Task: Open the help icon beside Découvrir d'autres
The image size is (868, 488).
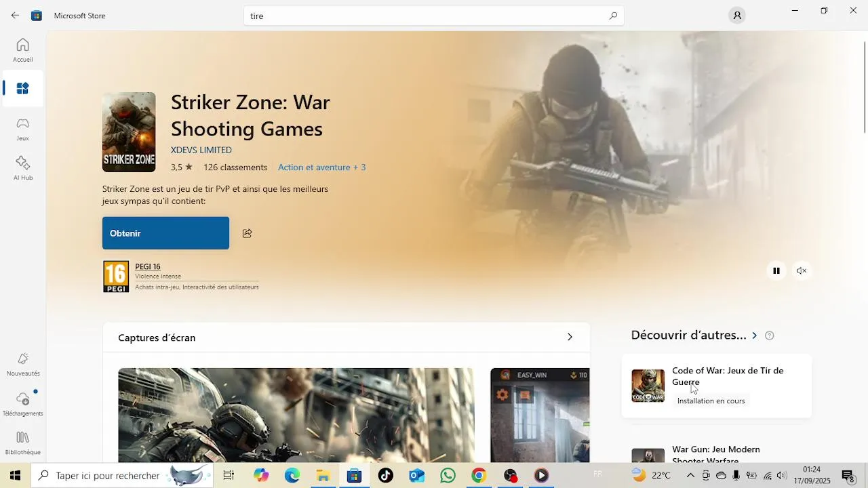Action: click(x=769, y=335)
